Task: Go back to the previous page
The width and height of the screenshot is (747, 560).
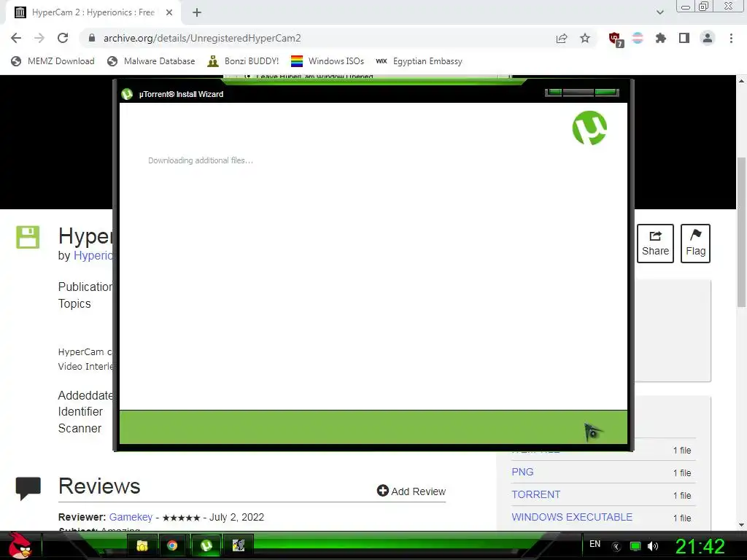Action: (x=16, y=38)
